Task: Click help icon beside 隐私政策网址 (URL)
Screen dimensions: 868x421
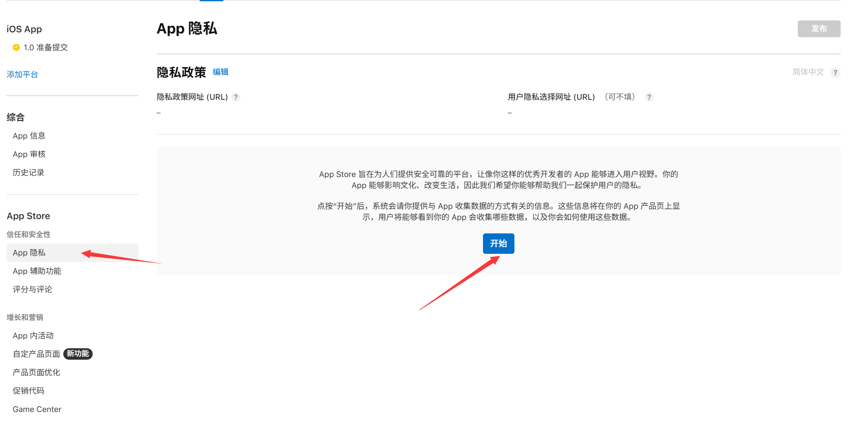Action: tap(236, 97)
